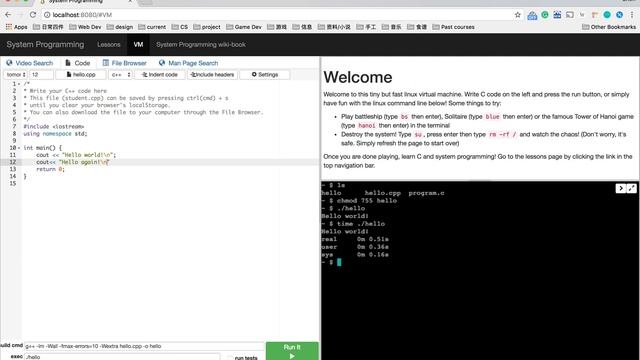Open the Web Dev bookmark folder
640x360 pixels.
coord(85,27)
